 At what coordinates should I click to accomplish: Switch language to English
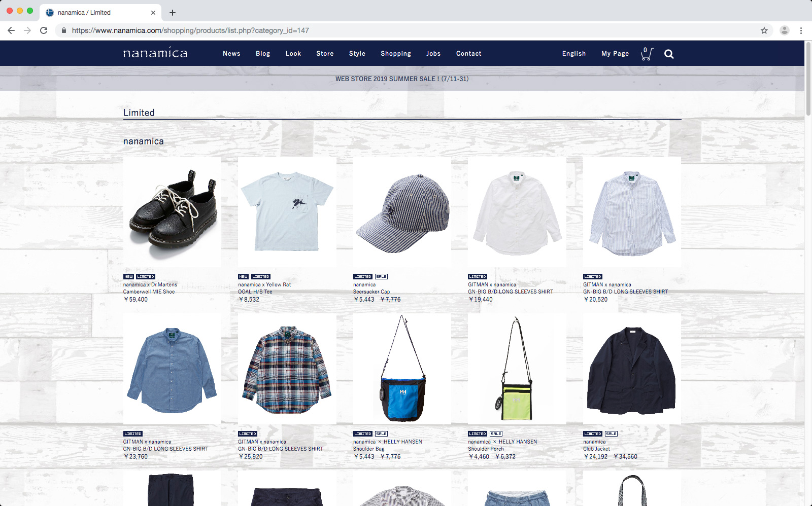(574, 54)
